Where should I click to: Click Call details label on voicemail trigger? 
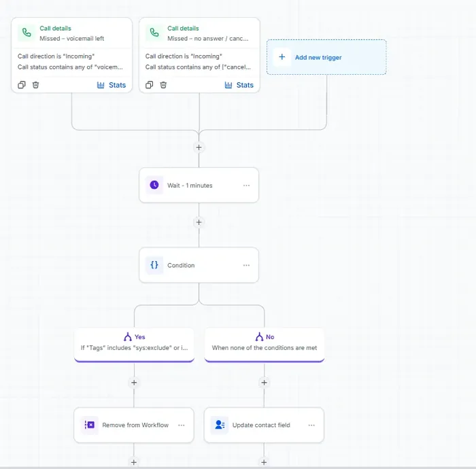[x=55, y=29]
